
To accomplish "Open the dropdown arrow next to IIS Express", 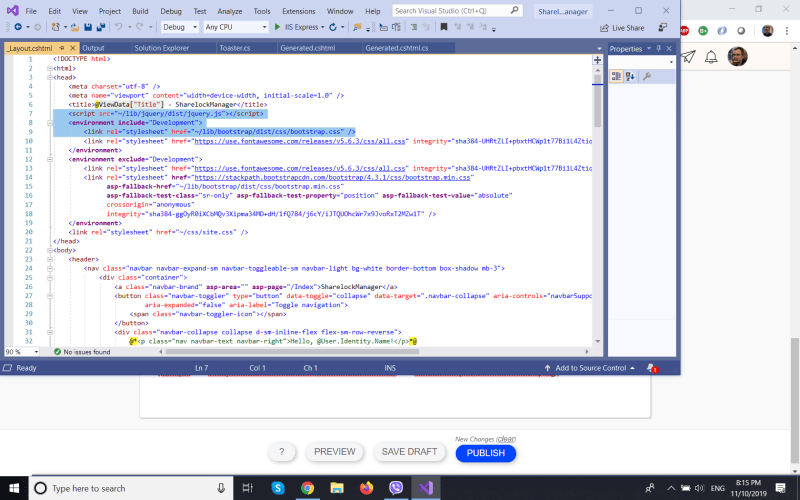I will 322,28.
